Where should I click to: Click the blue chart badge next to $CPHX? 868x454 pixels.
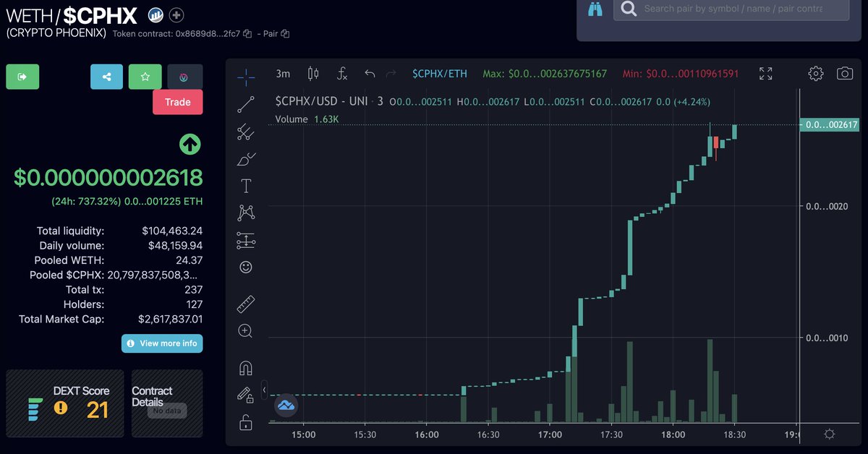[155, 14]
